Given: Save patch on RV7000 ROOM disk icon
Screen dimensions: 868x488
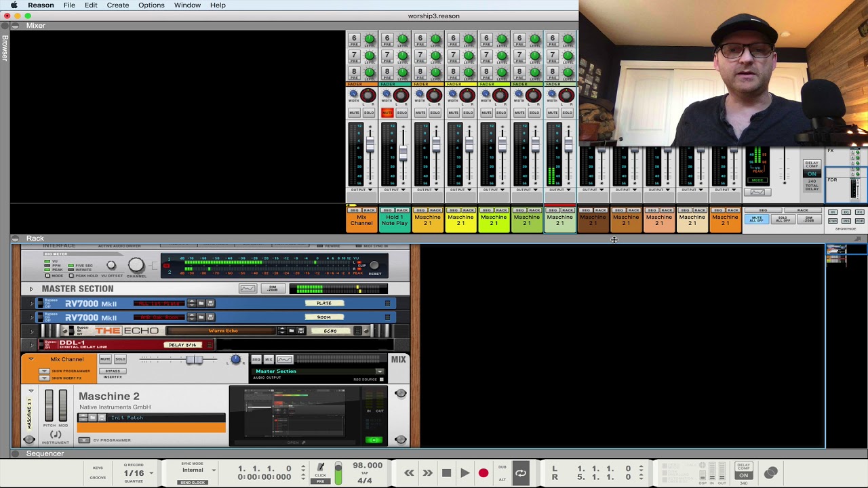Looking at the screenshot, I should click(210, 317).
